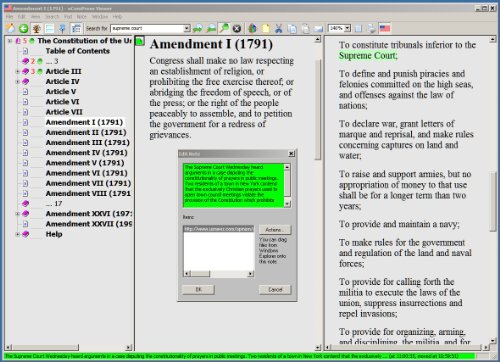The image size is (500, 362).
Task: Click the green back arrow toolbar icon
Action: pos(23,28)
